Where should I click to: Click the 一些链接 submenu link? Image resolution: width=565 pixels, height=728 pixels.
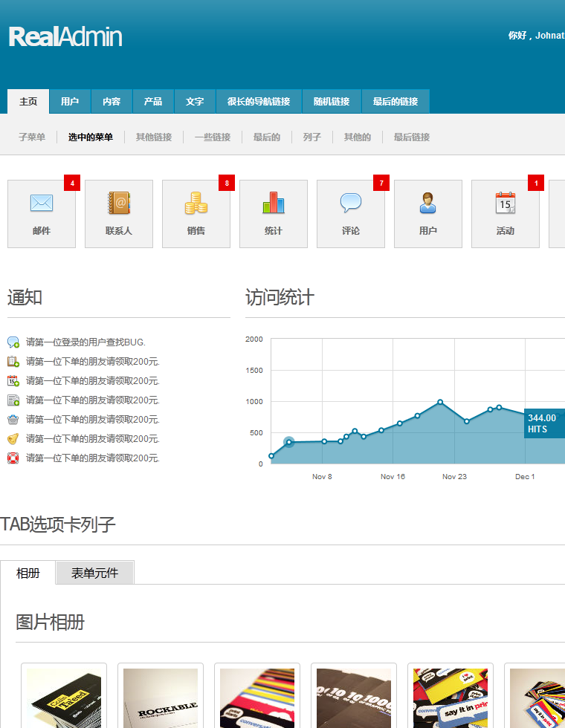point(213,137)
